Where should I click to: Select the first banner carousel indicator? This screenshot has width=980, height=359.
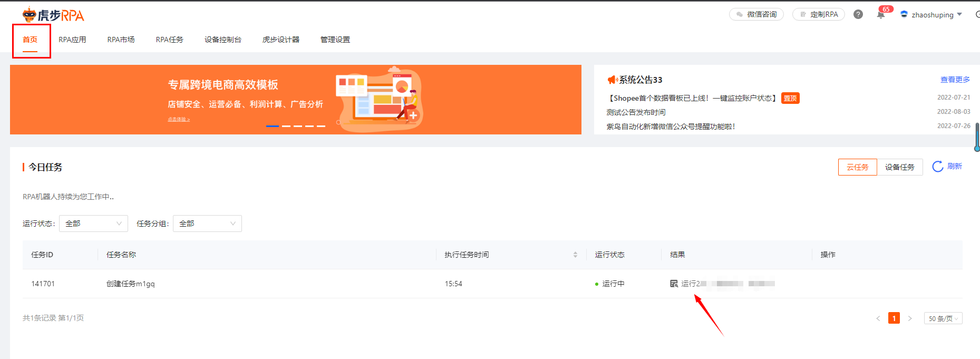pyautogui.click(x=273, y=126)
